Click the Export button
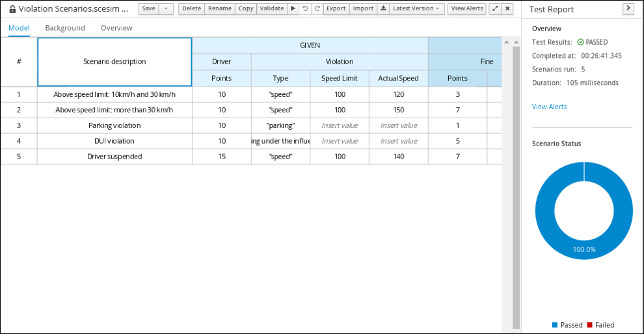The width and height of the screenshot is (644, 334). pyautogui.click(x=336, y=9)
